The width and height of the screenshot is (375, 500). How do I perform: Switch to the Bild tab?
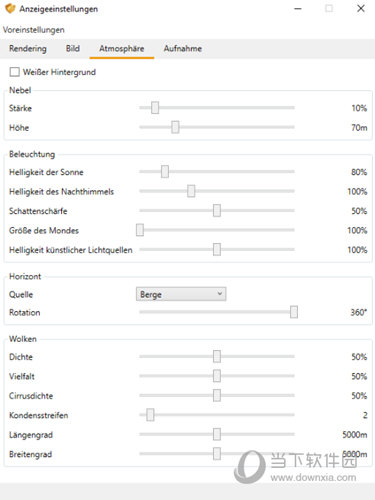click(x=73, y=49)
